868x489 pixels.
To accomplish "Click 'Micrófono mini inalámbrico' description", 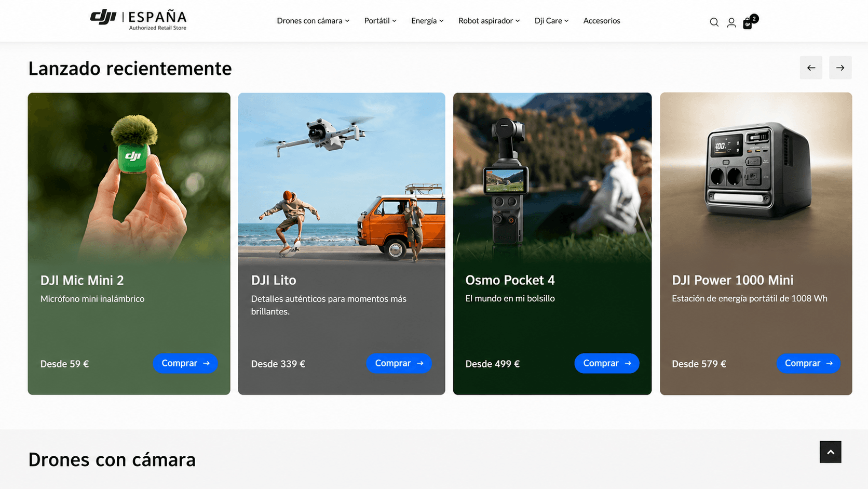I will (92, 299).
